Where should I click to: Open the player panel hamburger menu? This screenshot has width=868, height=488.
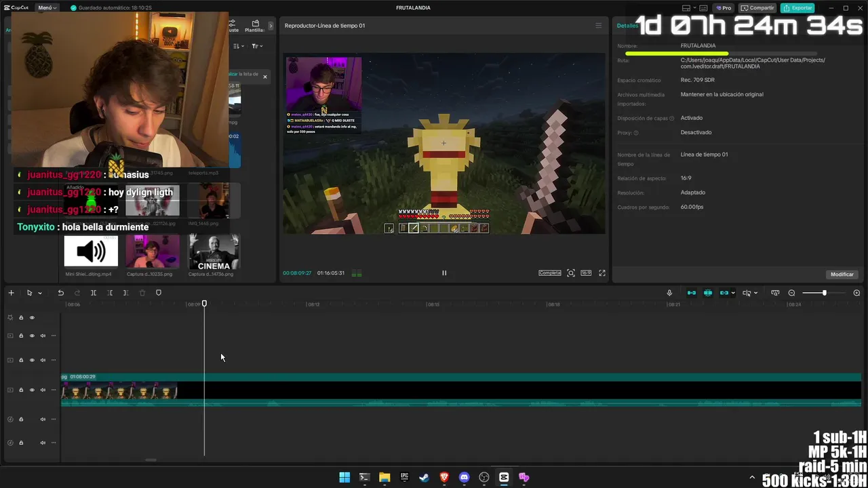click(x=598, y=26)
